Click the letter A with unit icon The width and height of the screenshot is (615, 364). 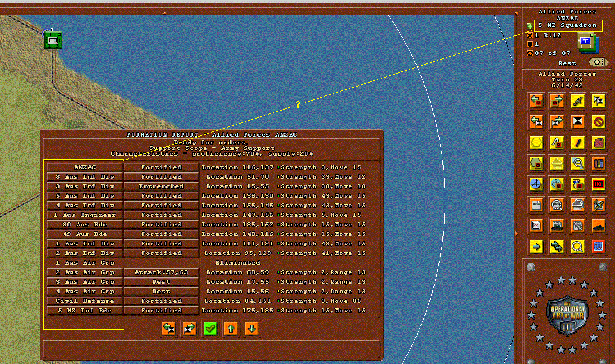tap(557, 142)
